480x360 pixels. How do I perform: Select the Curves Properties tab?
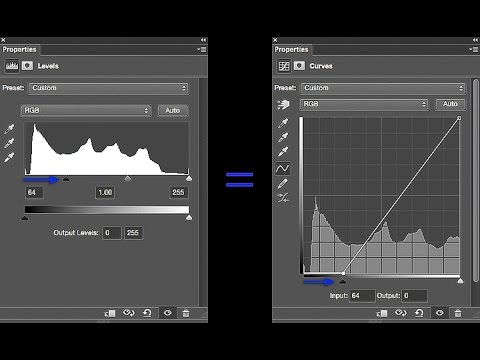[292, 49]
